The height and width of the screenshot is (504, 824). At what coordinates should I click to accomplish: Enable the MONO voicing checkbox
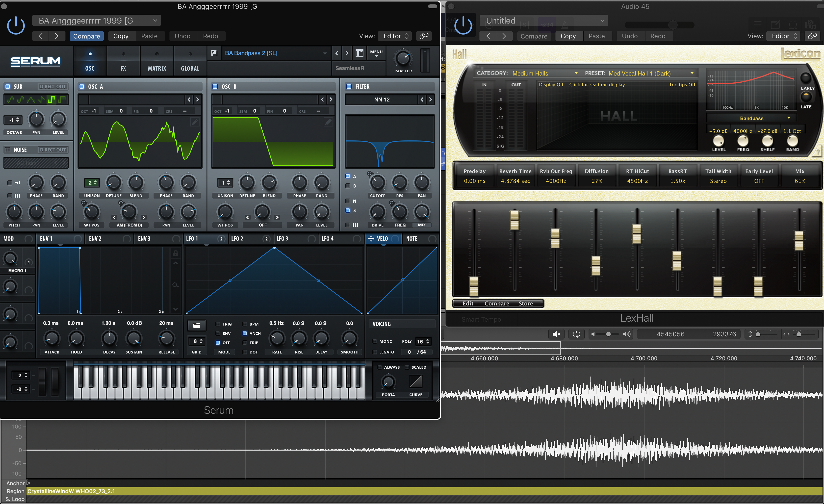point(374,341)
